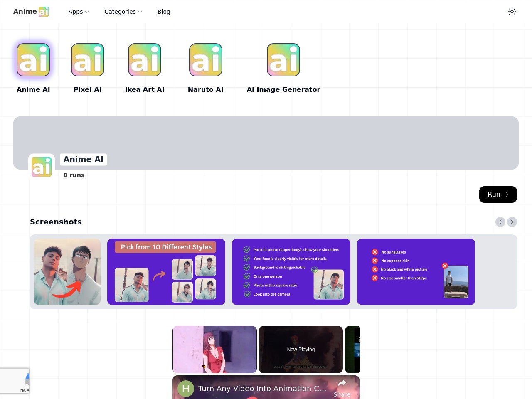Click the next arrow beside Screenshots
The height and width of the screenshot is (399, 532).
click(x=512, y=222)
